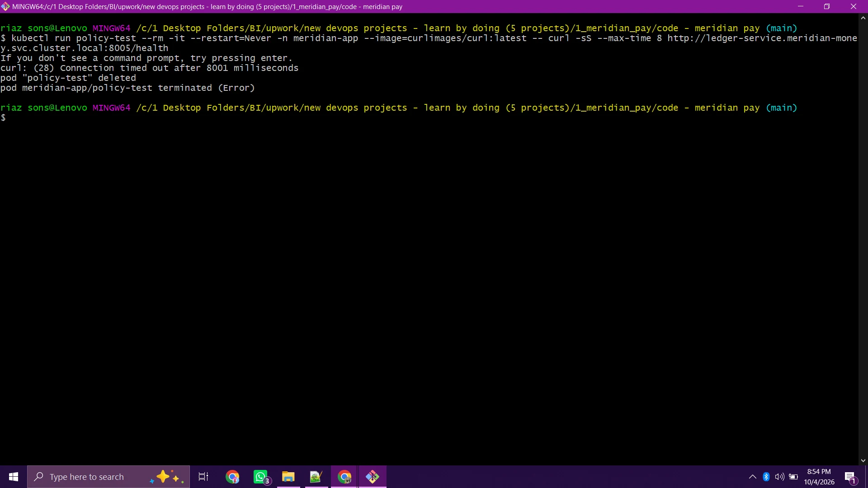Image resolution: width=868 pixels, height=488 pixels.
Task: Click the 'policy-test terminated (Error)' line
Action: pyautogui.click(x=128, y=88)
